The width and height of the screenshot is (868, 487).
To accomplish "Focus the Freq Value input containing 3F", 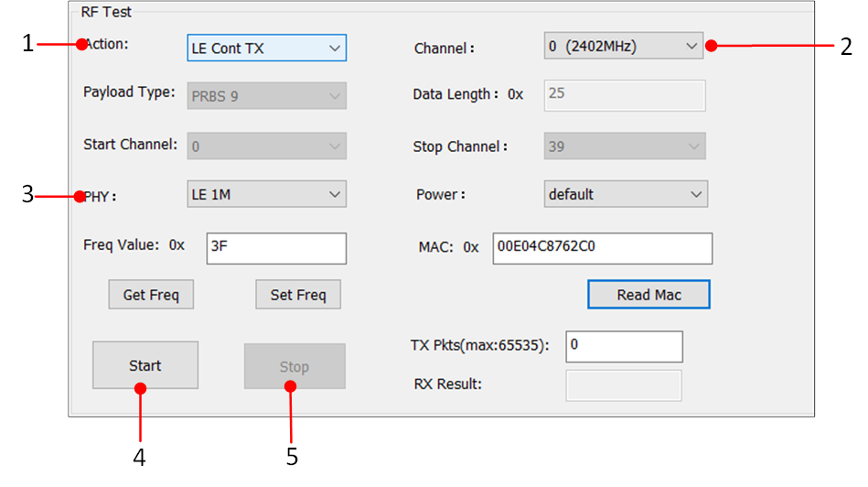I will (275, 247).
